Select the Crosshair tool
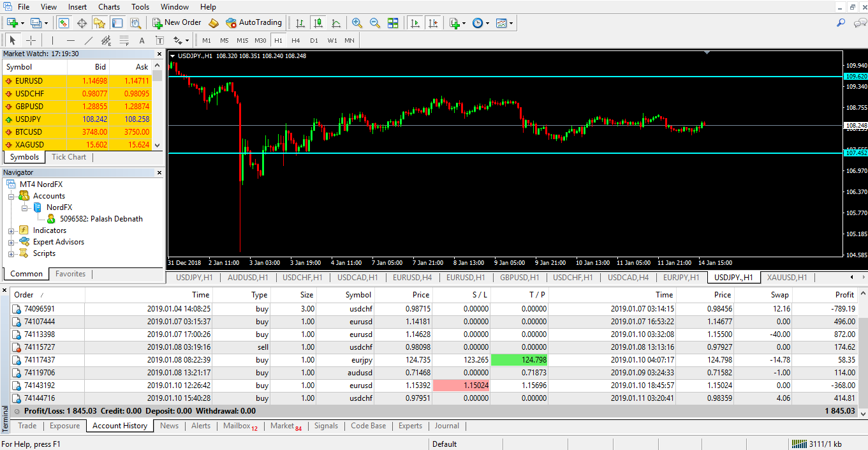The image size is (868, 450). pos(31,40)
